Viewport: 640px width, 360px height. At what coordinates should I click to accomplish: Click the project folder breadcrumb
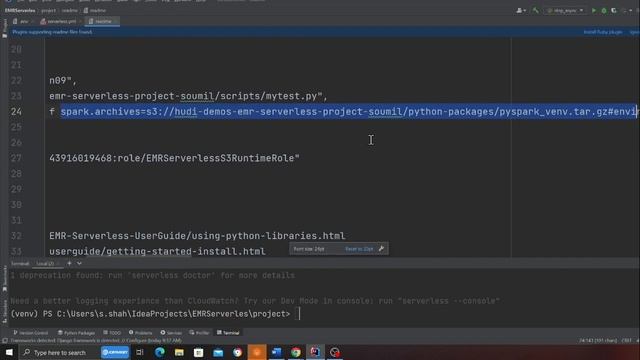[48, 11]
